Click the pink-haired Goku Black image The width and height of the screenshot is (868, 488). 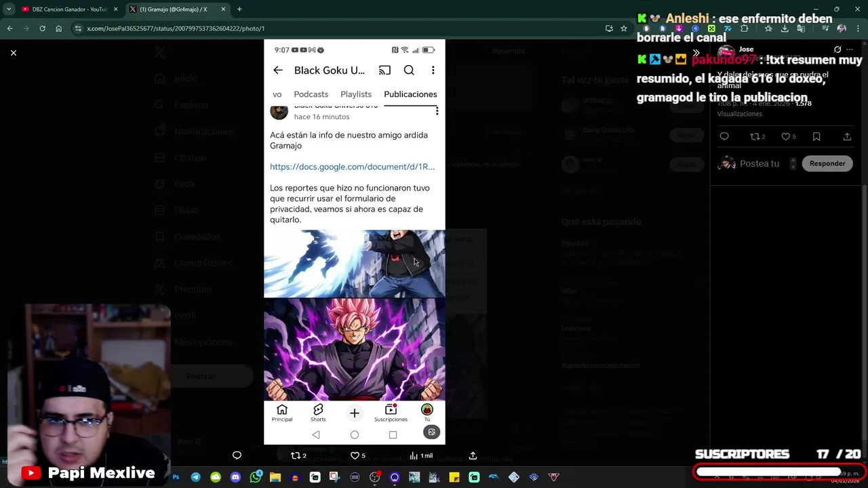point(355,350)
